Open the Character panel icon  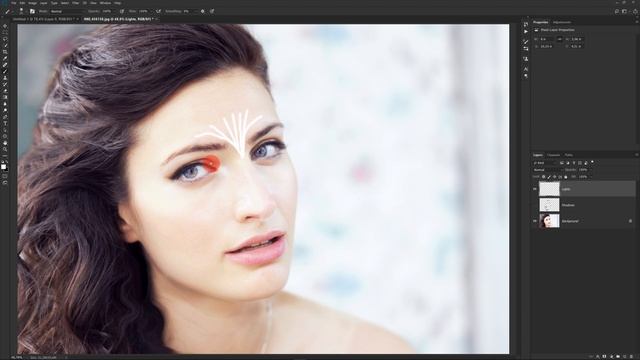pos(526,69)
